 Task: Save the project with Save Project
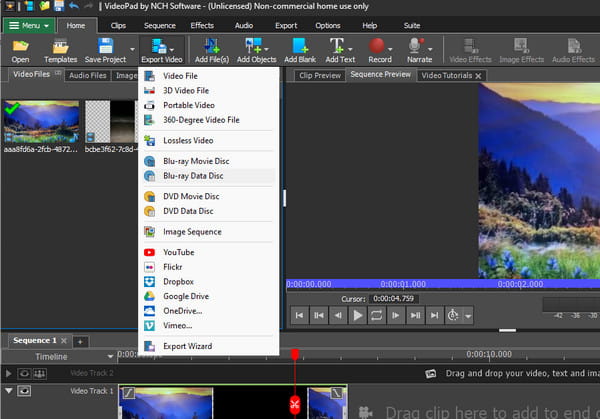click(105, 51)
